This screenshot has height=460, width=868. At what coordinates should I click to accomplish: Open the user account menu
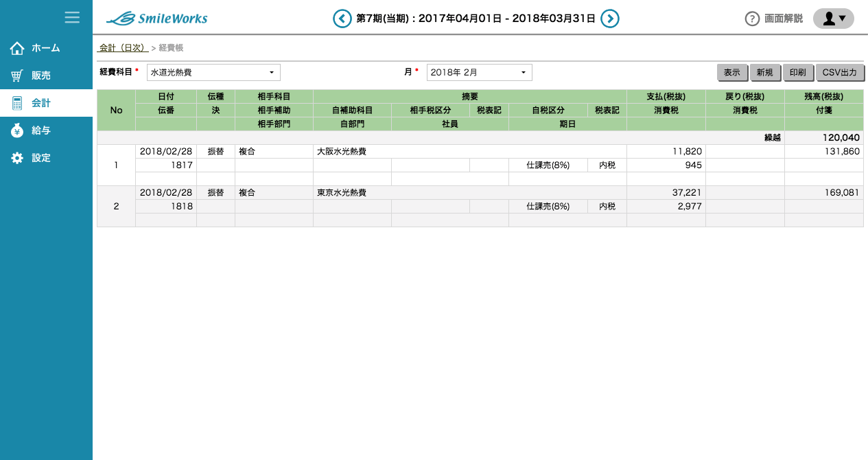click(x=834, y=19)
